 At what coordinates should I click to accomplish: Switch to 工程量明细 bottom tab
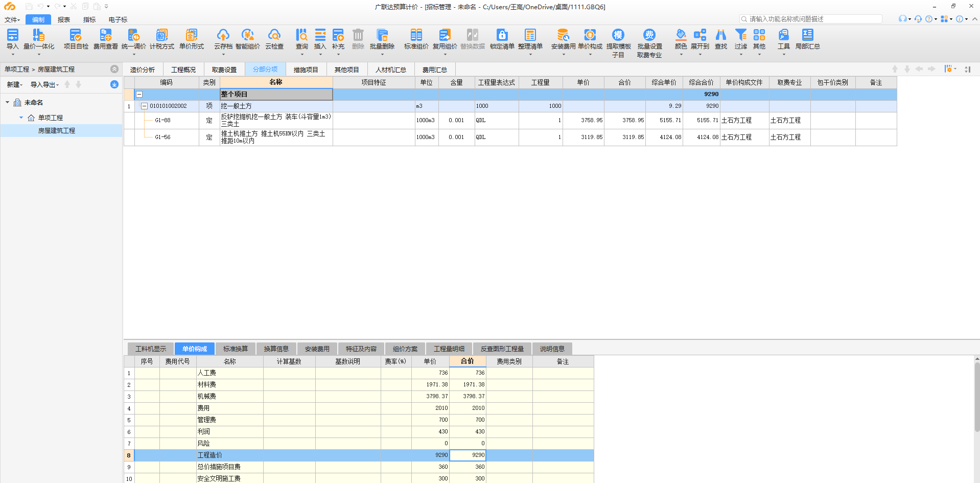[449, 349]
